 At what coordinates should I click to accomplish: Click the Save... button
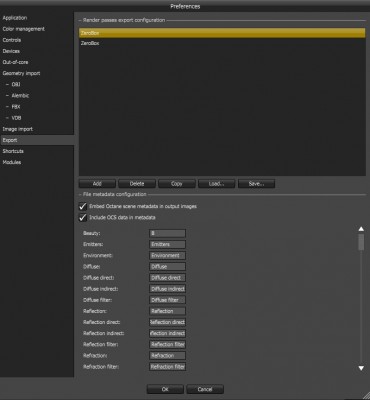coord(256,184)
